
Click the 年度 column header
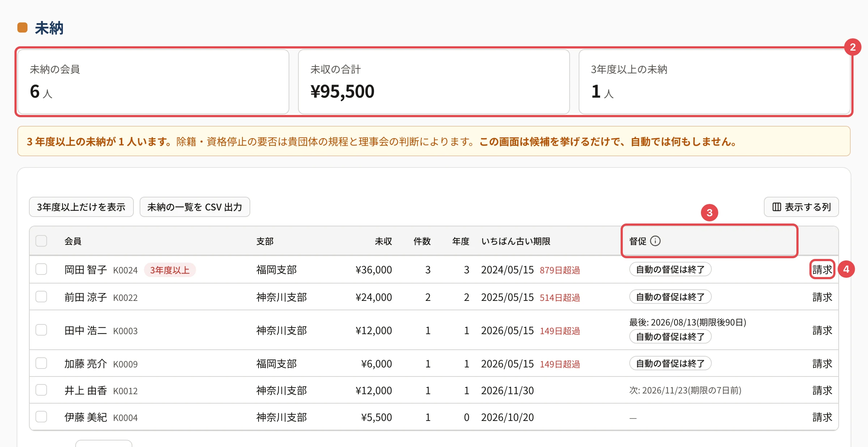(x=461, y=241)
